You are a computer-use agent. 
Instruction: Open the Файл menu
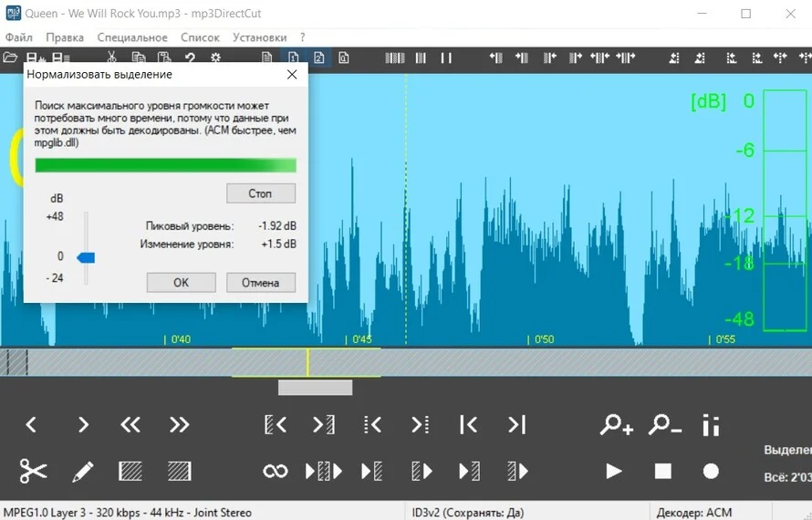pos(18,37)
